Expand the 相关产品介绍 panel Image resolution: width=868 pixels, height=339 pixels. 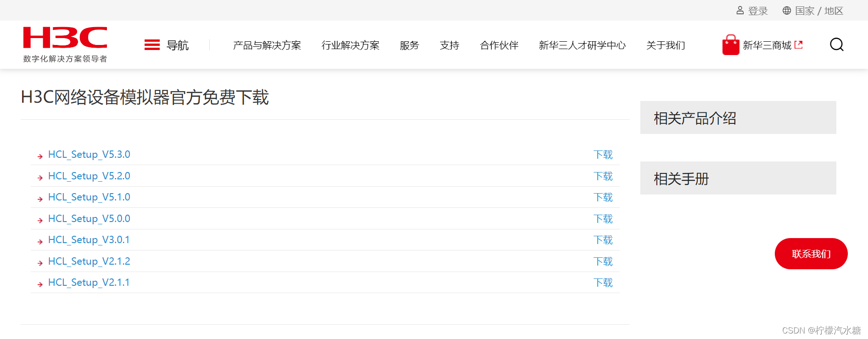pos(738,117)
